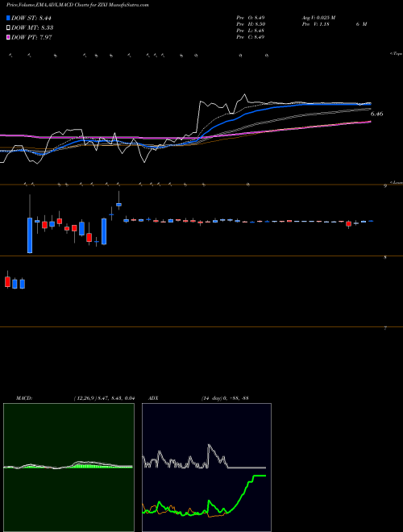Screen dimensions: 403x532
Task: Click the 6.46 price label beside EMA lines
Action: [377, 114]
